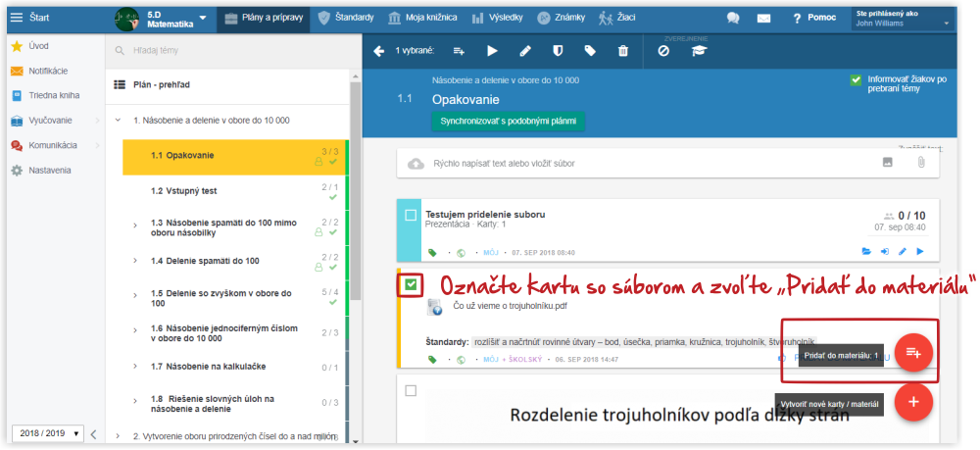The height and width of the screenshot is (450, 980).
Task: Expand topic 1.6 Násobenie jednociferným číslom
Action: pos(135,331)
